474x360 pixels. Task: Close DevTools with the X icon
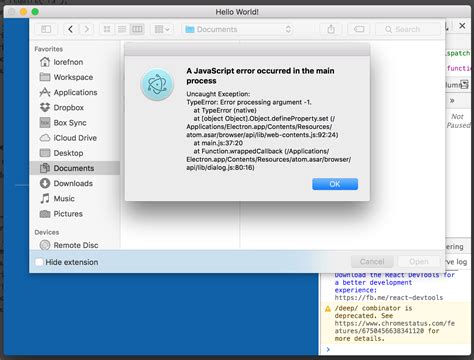462,26
